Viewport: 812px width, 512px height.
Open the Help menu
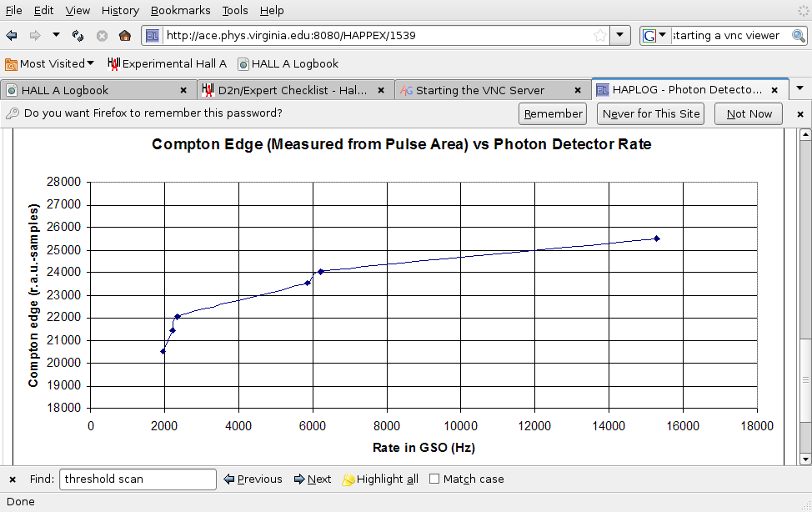click(x=272, y=10)
